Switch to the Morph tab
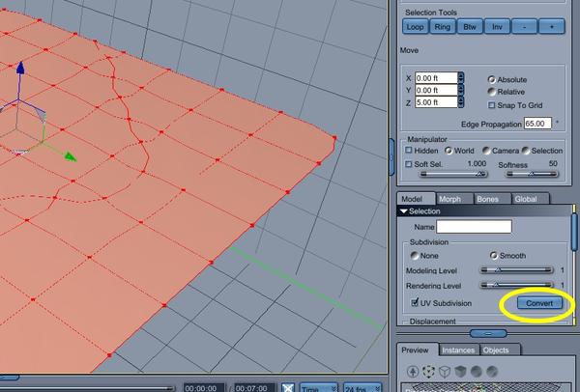Screen dimensions: 580x392 (453, 199)
